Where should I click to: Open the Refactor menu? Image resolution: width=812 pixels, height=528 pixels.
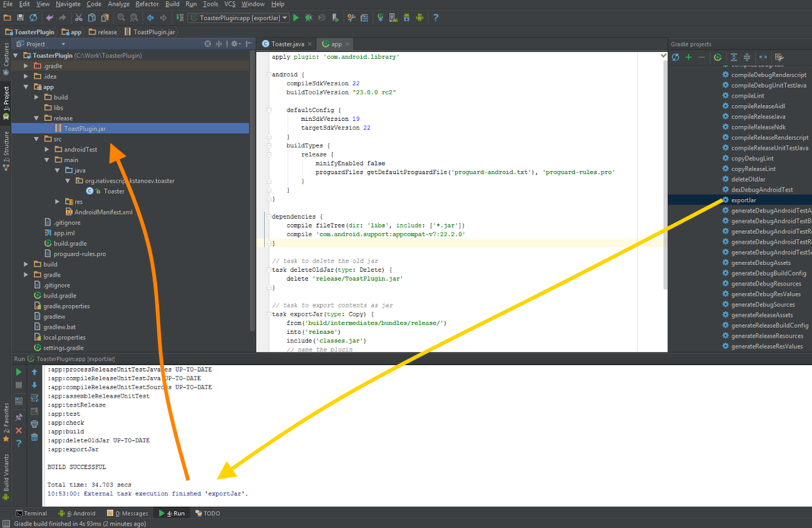(147, 4)
